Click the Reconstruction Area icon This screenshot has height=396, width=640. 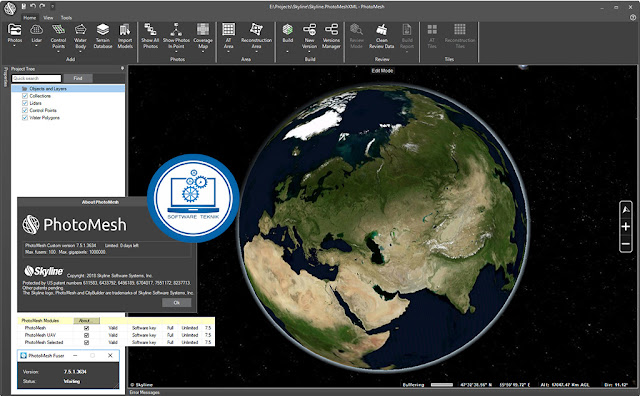click(x=256, y=29)
